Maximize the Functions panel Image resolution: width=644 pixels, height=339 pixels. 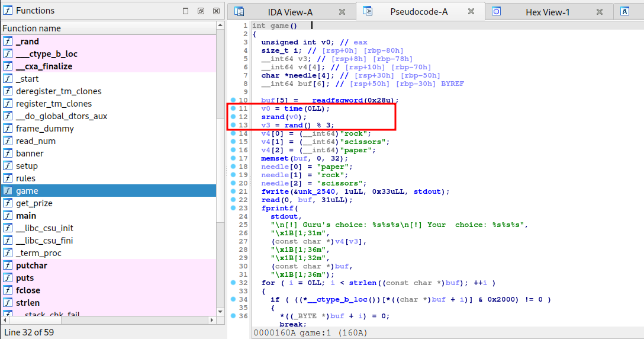(x=186, y=11)
